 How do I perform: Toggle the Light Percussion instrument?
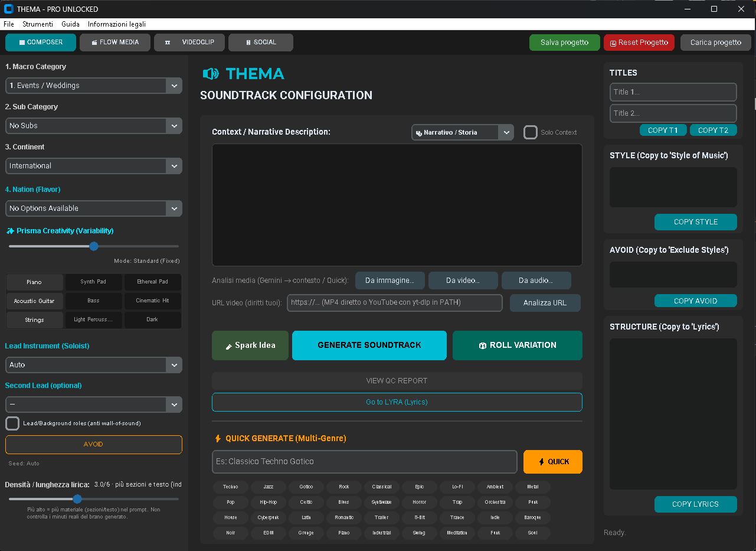point(93,319)
